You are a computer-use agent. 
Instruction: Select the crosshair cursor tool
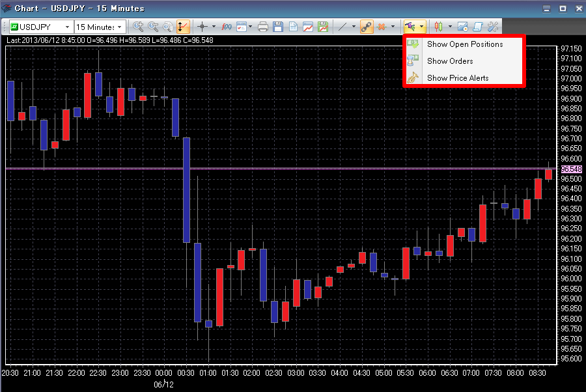tap(202, 27)
